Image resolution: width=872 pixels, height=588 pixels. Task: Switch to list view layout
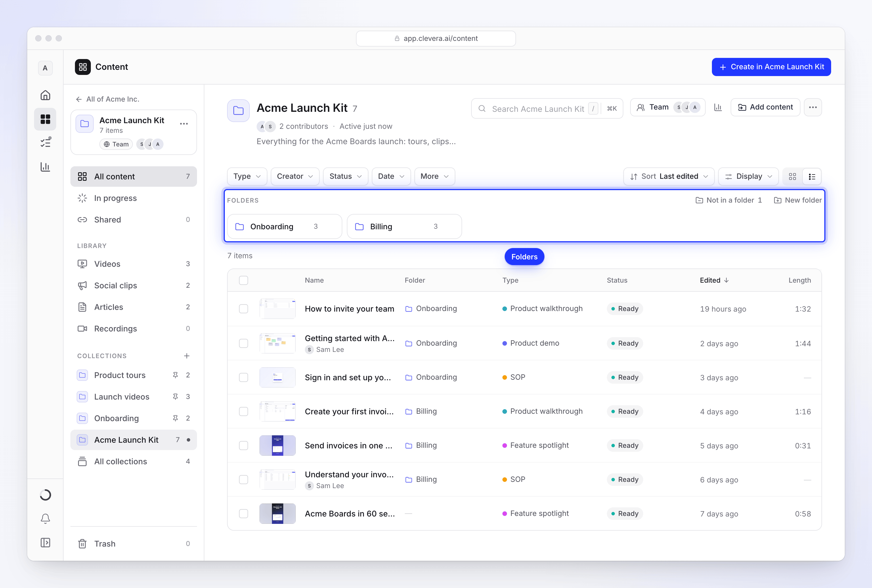click(812, 177)
